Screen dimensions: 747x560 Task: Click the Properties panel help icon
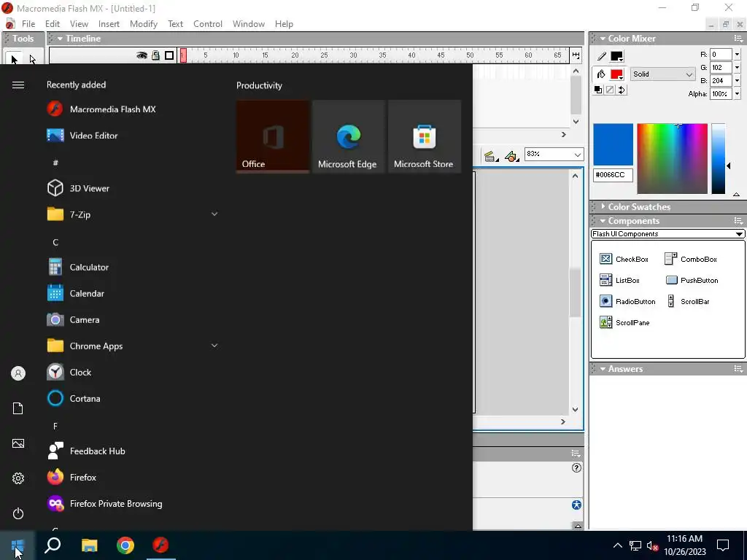pyautogui.click(x=576, y=467)
